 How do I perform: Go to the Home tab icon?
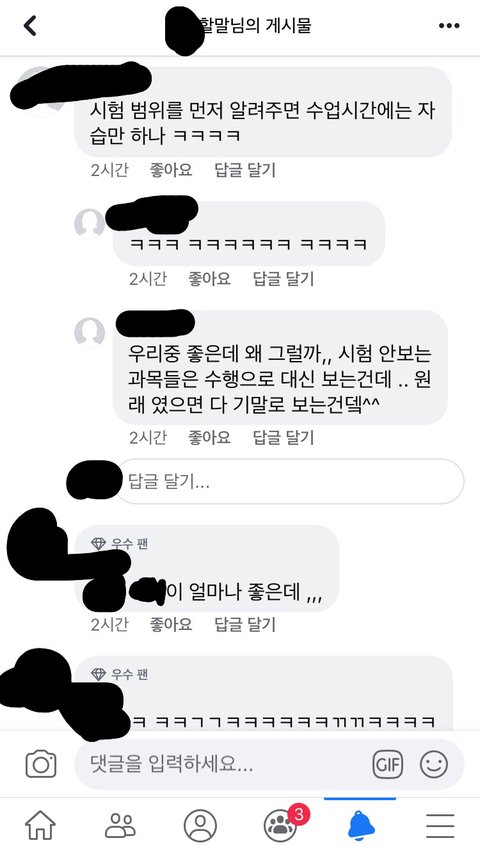40,826
